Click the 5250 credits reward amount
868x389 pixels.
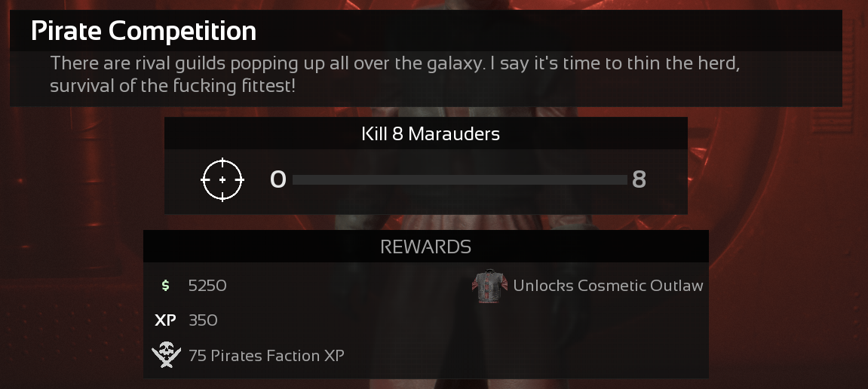207,286
